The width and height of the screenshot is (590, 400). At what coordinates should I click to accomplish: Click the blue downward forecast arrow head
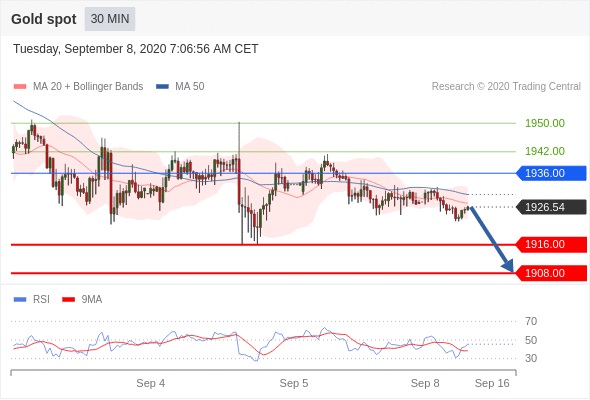tap(508, 266)
